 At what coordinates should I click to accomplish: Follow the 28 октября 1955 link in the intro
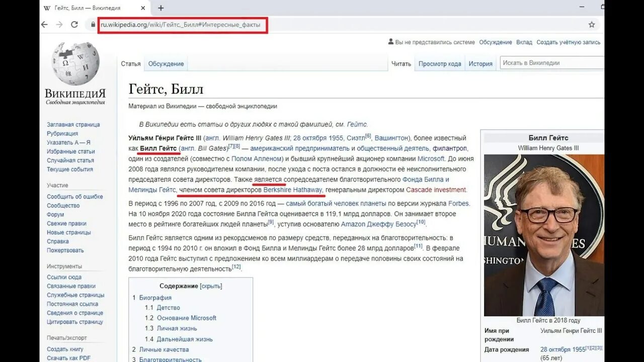pyautogui.click(x=318, y=138)
